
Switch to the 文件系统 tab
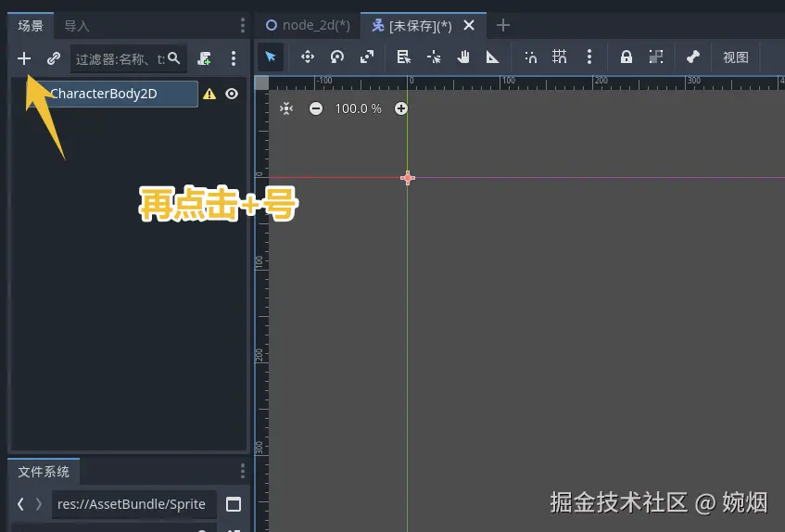click(44, 472)
